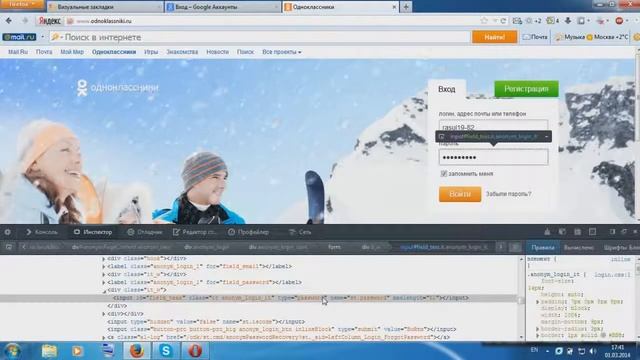Click the 'Забыли пароль?' link

509,194
